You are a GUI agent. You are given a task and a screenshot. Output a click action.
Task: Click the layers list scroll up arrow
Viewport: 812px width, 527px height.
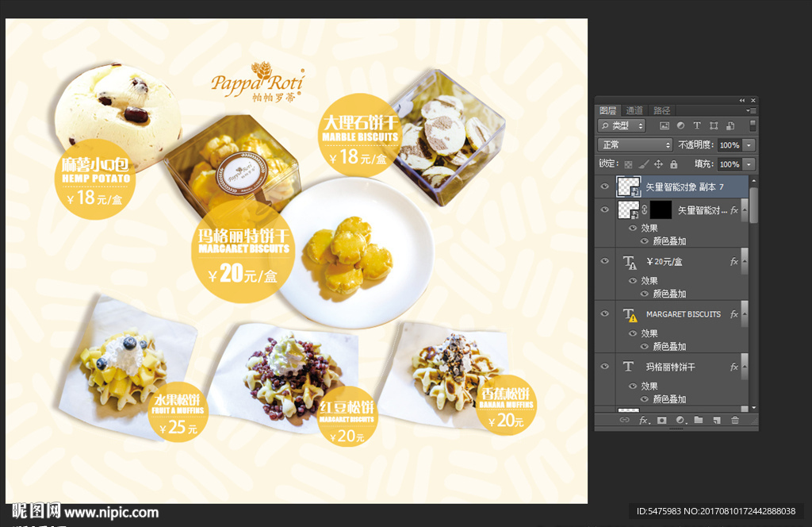coord(754,180)
